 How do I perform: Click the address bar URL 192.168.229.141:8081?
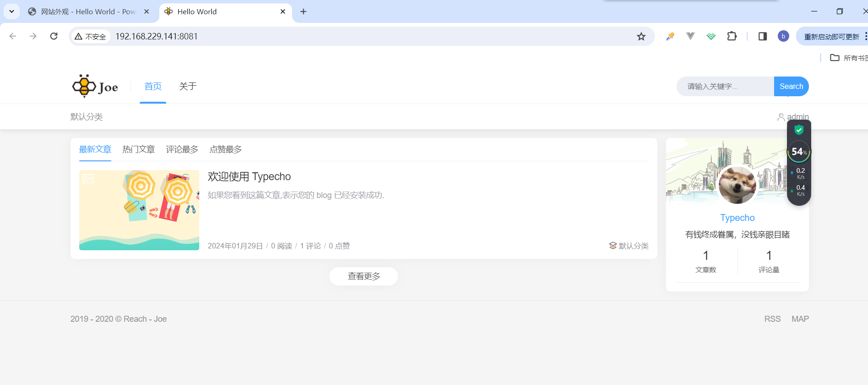tap(156, 36)
